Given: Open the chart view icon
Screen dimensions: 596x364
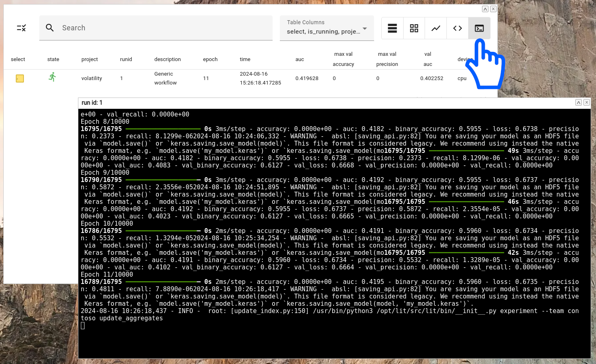Looking at the screenshot, I should coord(435,28).
